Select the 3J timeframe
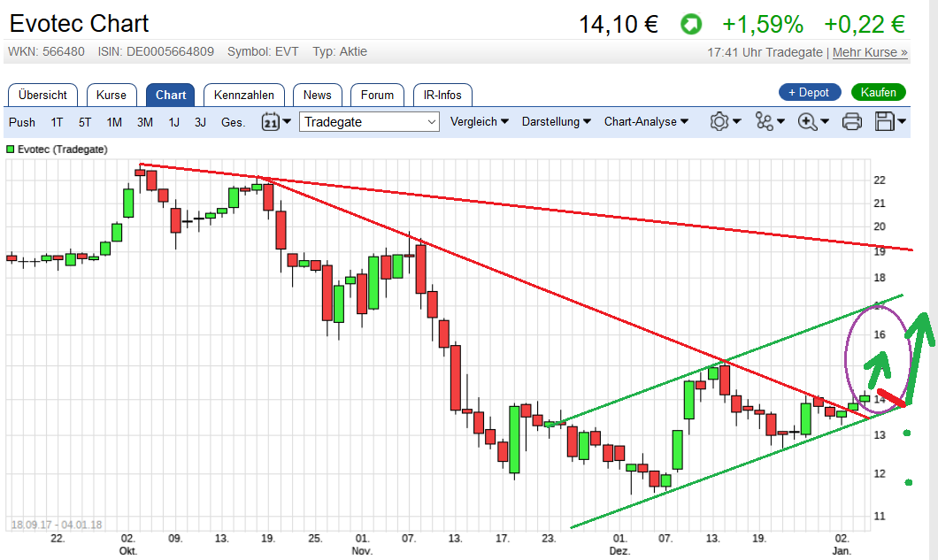Viewport: 938px width, 560px height. pos(200,122)
